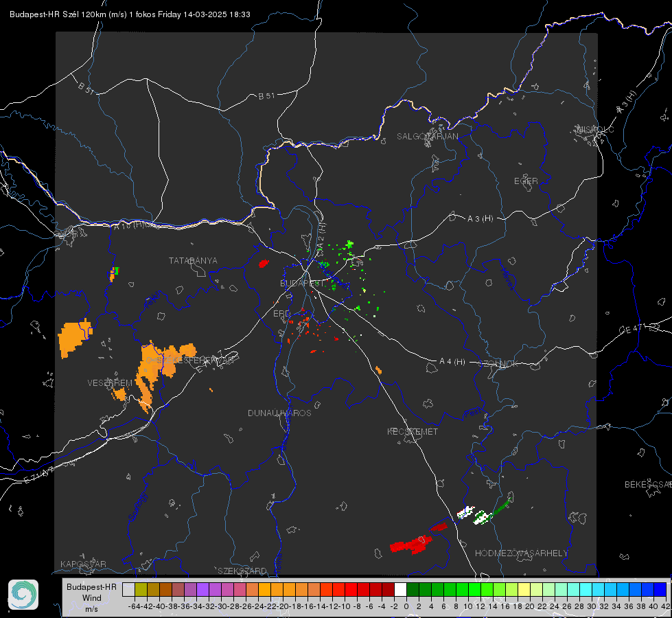672x618 pixels.
Task: Click the large orange wind echo west of Veszprém
Action: (75, 338)
